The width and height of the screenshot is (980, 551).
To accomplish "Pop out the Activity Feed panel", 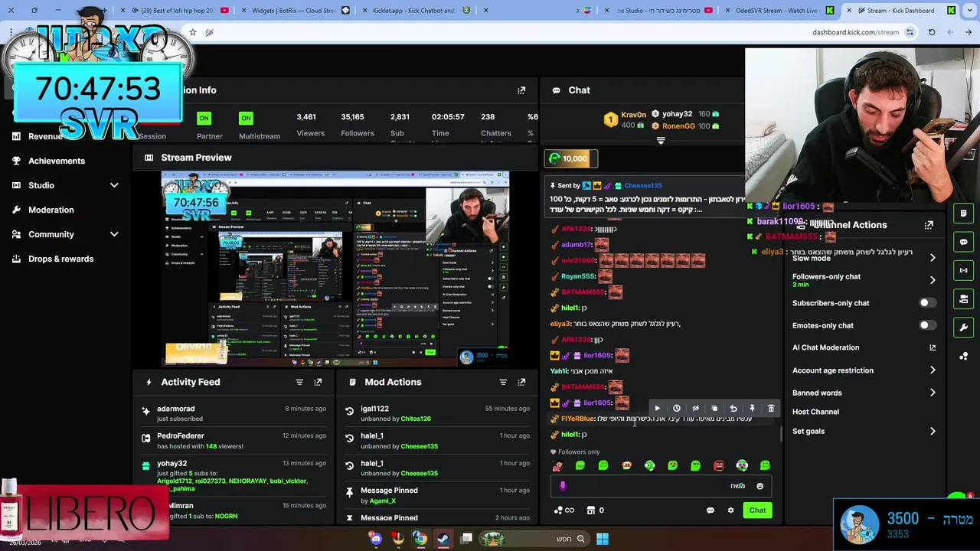I will point(318,382).
